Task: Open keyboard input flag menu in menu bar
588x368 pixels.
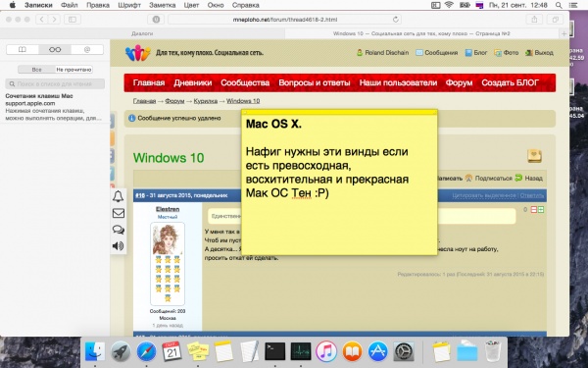Action: point(479,5)
